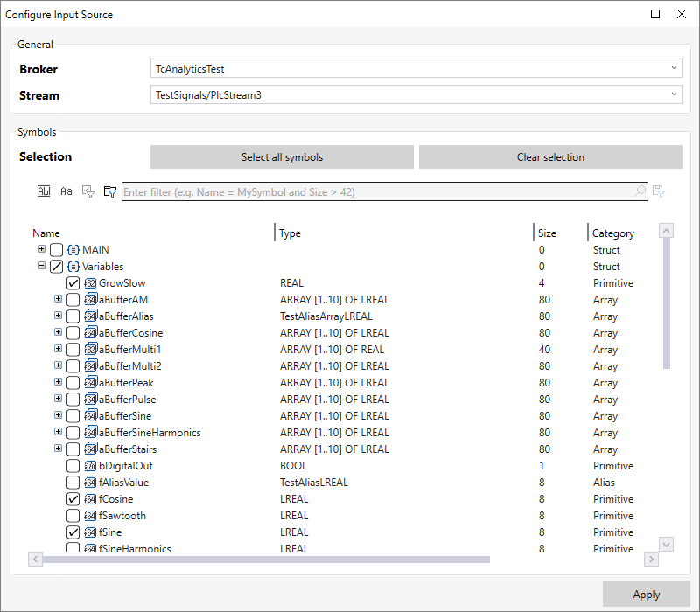This screenshot has height=612, width=700.
Task: Click the array icon of aBufferMulti1
Action: [91, 349]
